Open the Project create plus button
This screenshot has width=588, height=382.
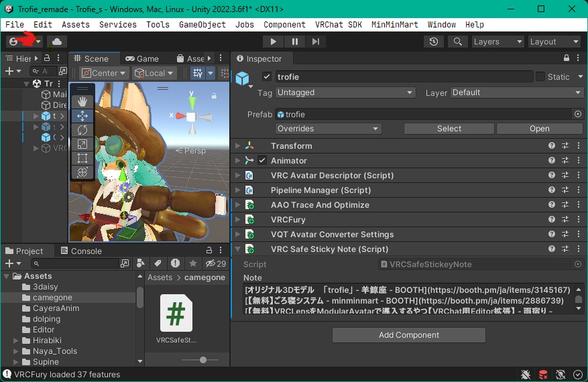12,263
